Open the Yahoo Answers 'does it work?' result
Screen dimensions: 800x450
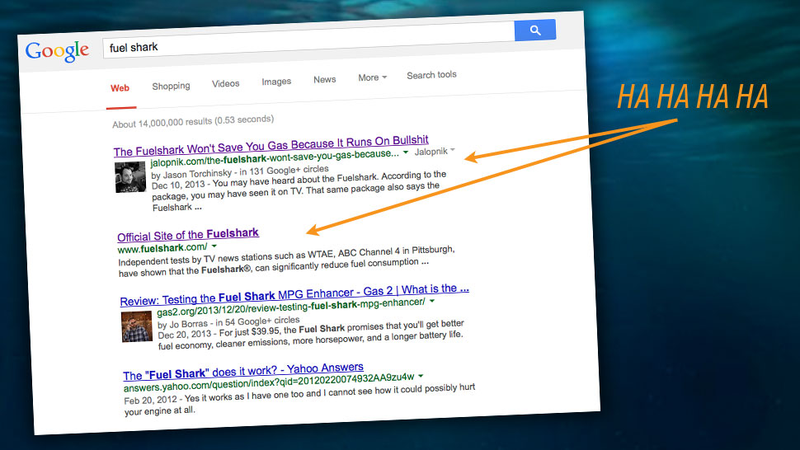point(243,371)
